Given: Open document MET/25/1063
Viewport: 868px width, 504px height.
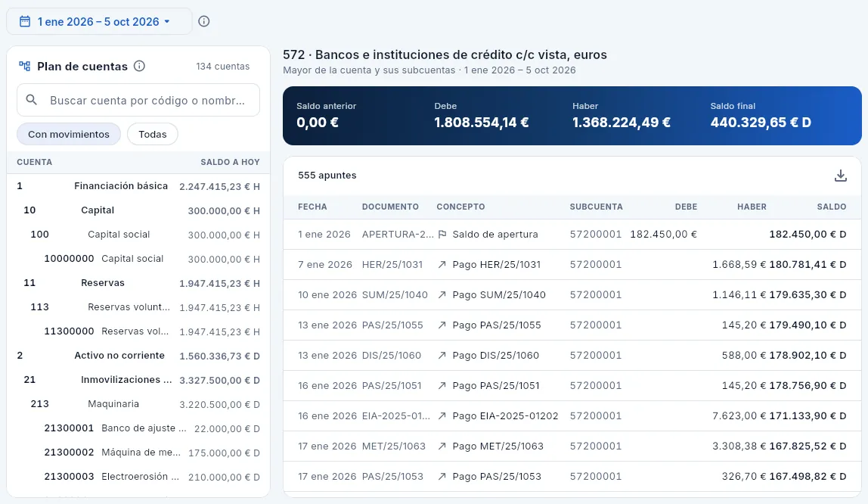Looking at the screenshot, I should pos(394,446).
